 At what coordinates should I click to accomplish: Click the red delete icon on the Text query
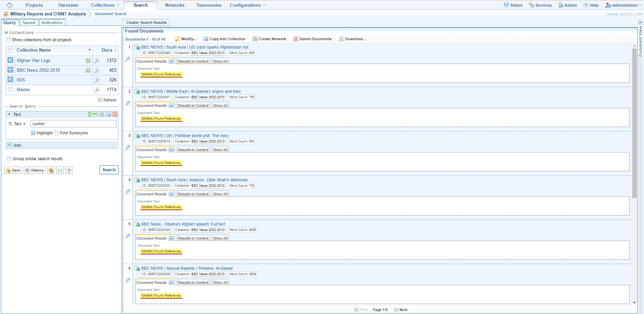point(115,115)
